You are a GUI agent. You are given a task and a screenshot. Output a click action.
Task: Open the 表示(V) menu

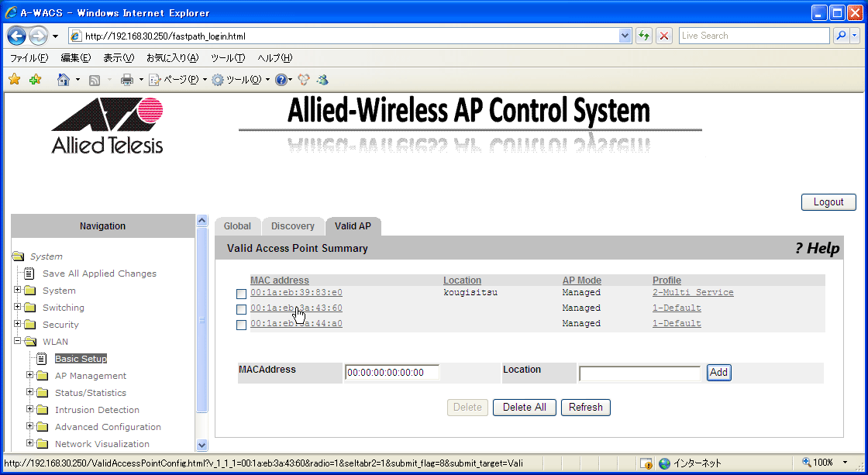119,57
